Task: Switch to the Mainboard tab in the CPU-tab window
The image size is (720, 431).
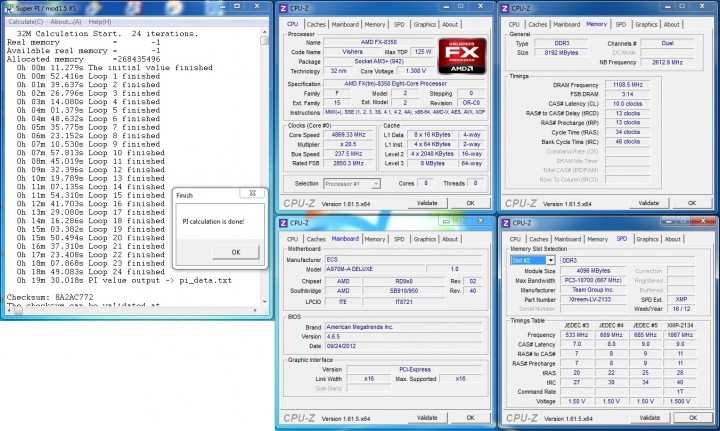Action: pyautogui.click(x=345, y=24)
